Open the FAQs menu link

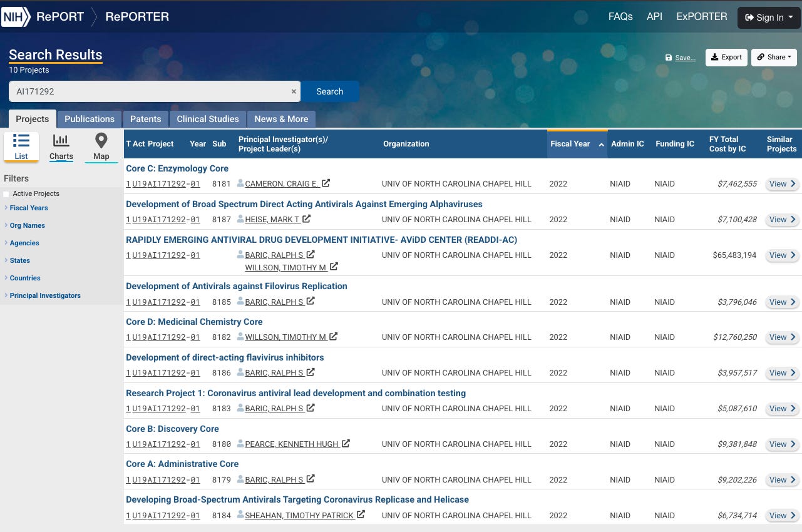620,17
